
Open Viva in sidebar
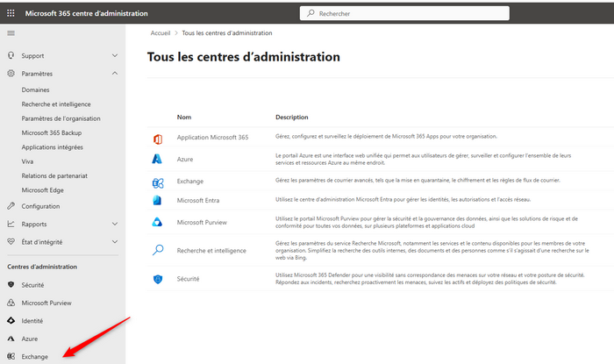(27, 161)
